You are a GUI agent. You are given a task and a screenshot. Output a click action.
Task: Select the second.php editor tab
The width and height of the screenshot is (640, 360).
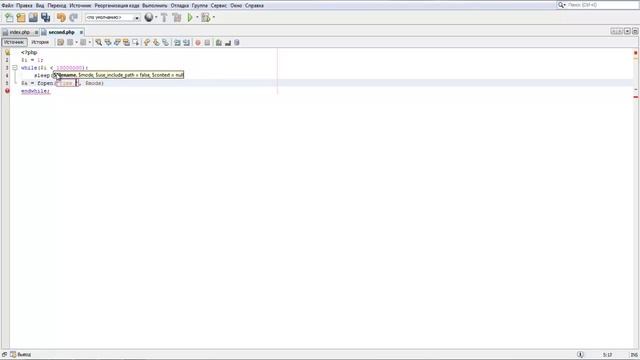point(61,32)
